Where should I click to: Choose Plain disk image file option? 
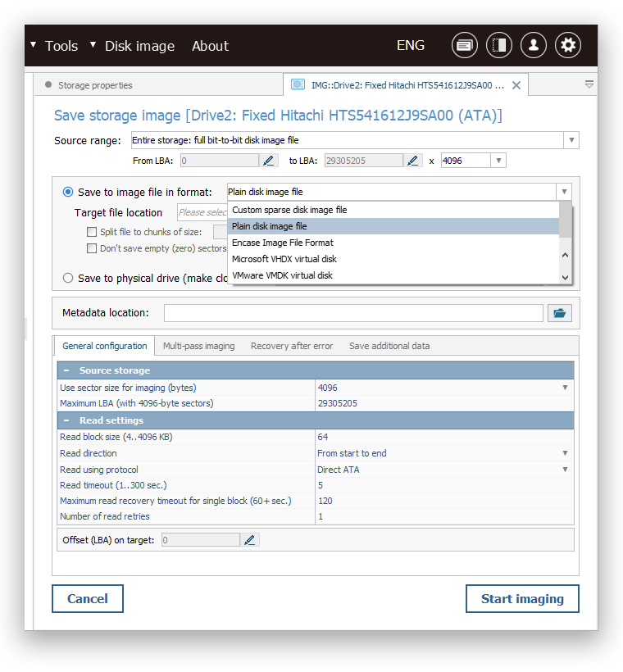[x=393, y=226]
